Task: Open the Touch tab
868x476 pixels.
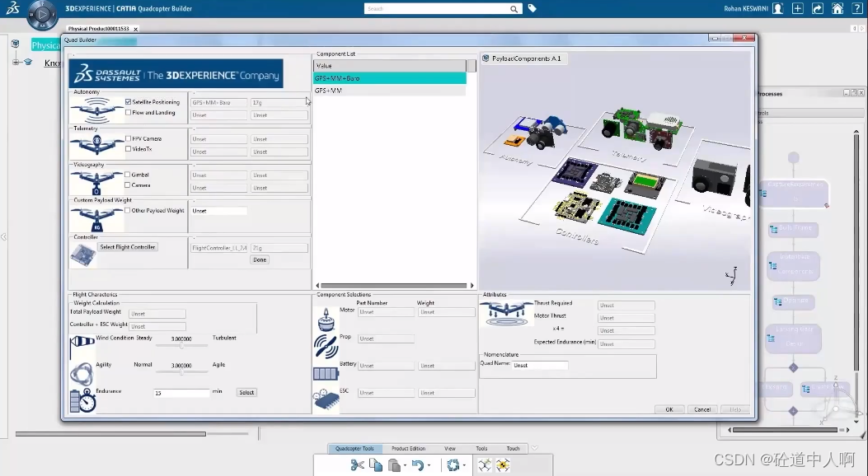Action: tap(514, 448)
